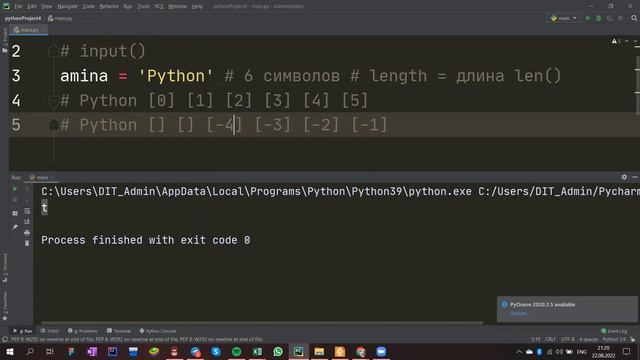The image size is (640, 360).
Task: Open Restore Layout icon in Run panel
Action: 15,213
